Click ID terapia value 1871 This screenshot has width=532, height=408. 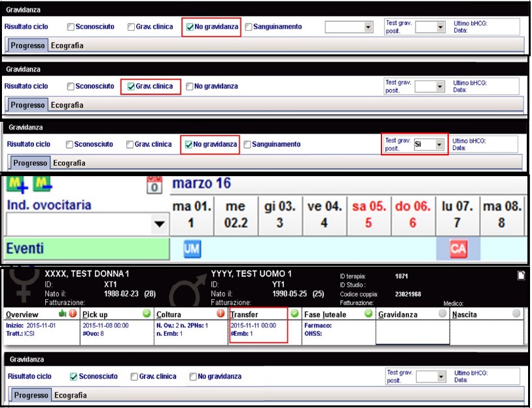[401, 276]
